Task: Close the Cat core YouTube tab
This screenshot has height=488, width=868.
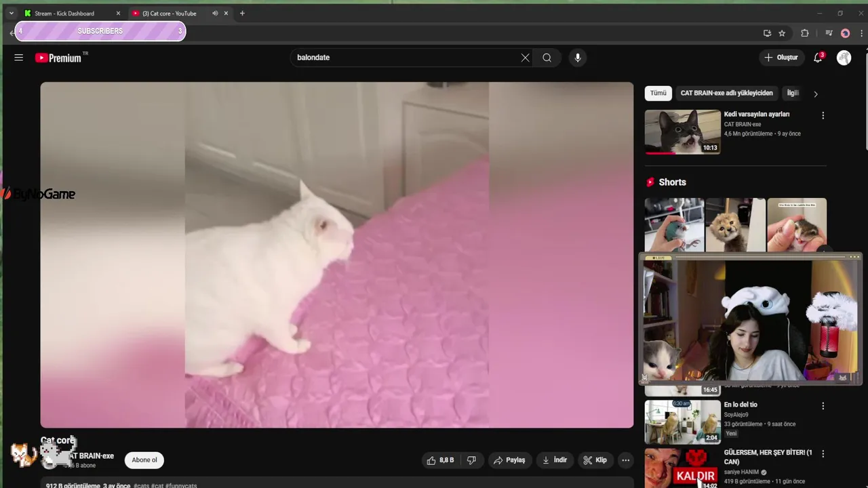Action: [x=226, y=13]
